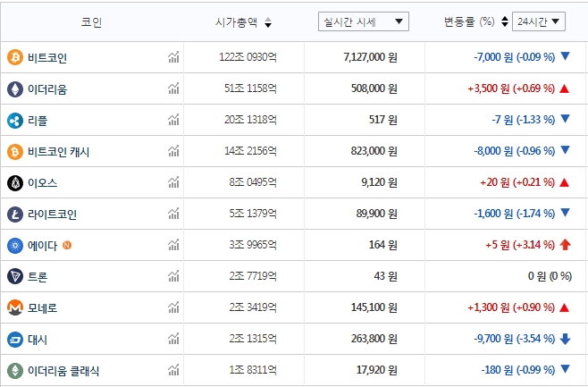This screenshot has width=588, height=387.
Task: Open the chart icon in Bitcoin row
Action: tap(173, 58)
